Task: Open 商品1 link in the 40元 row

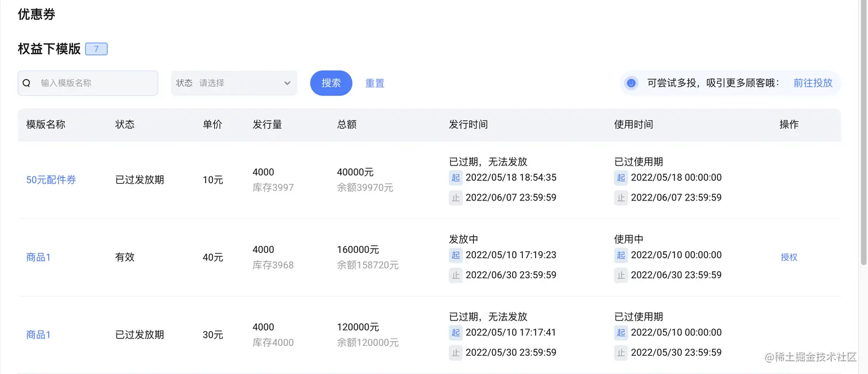Action: (38, 257)
